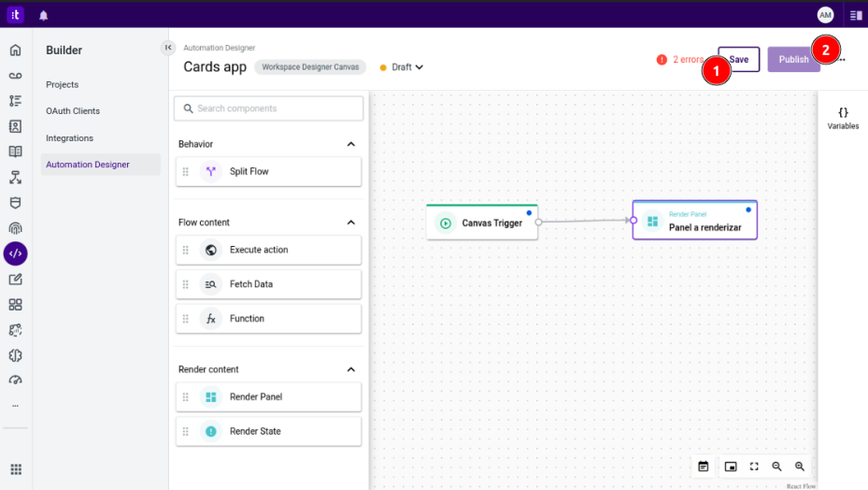Collapse the Behavior section
Screen dimensions: 868x490
[x=351, y=144]
